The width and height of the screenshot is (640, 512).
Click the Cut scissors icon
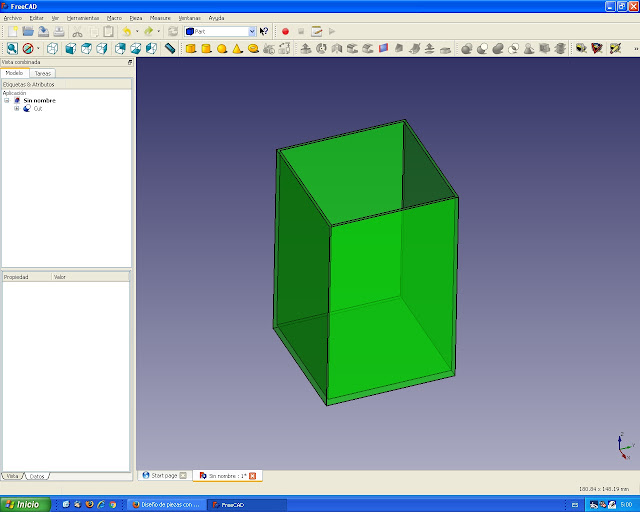pyautogui.click(x=77, y=31)
